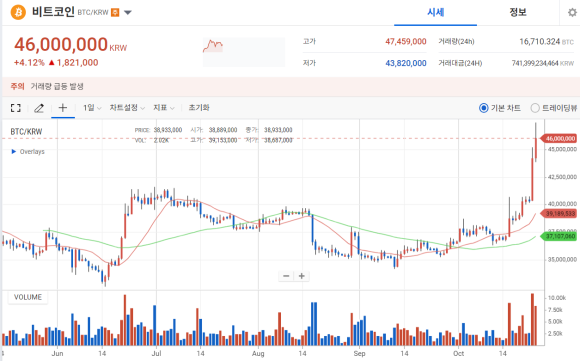This screenshot has width=580, height=361.
Task: Open the 차트설정 dropdown
Action: 127,108
